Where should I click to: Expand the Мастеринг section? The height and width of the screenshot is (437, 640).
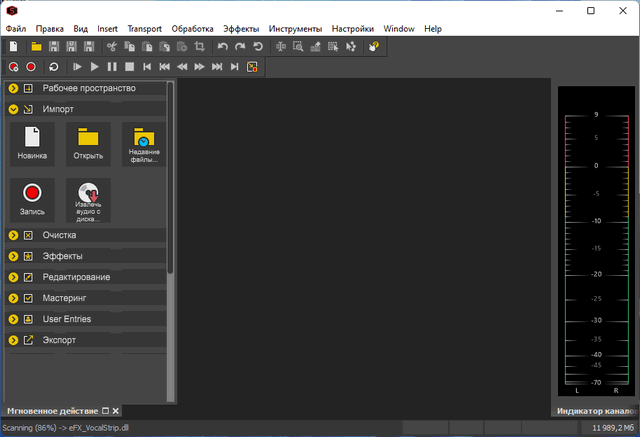click(14, 298)
